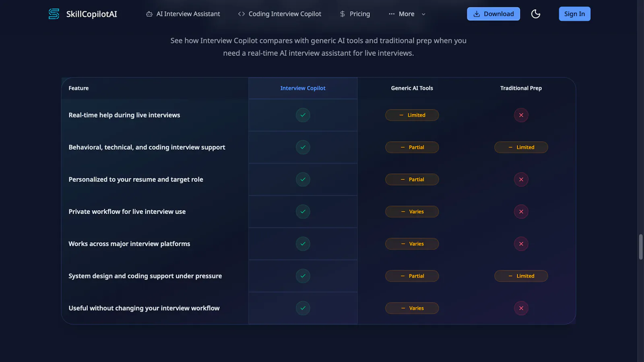This screenshot has width=644, height=362.
Task: Click Limited badge in Real-time help row
Action: 412,115
